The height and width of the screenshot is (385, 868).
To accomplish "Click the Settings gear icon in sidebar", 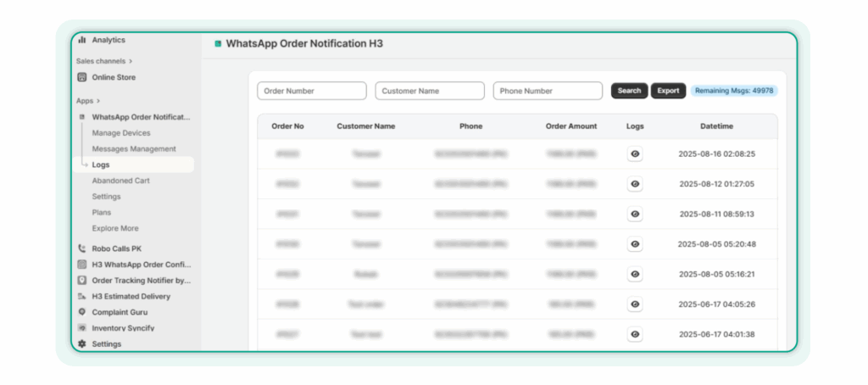I will pyautogui.click(x=82, y=343).
